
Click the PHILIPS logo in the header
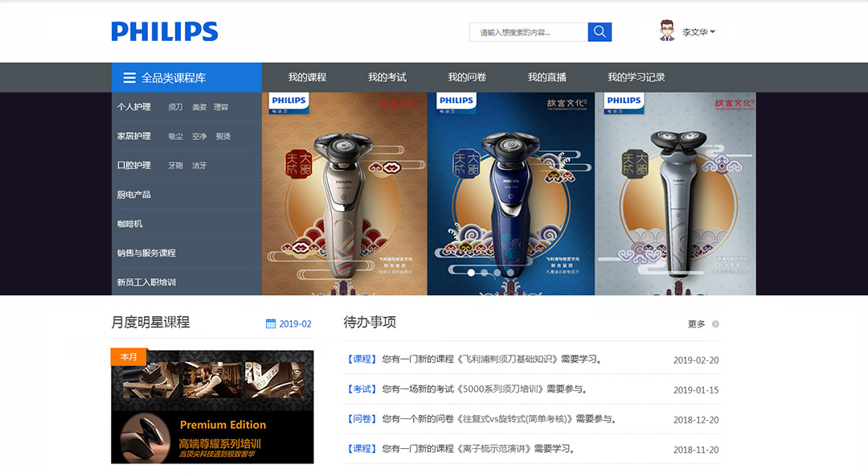tap(165, 31)
